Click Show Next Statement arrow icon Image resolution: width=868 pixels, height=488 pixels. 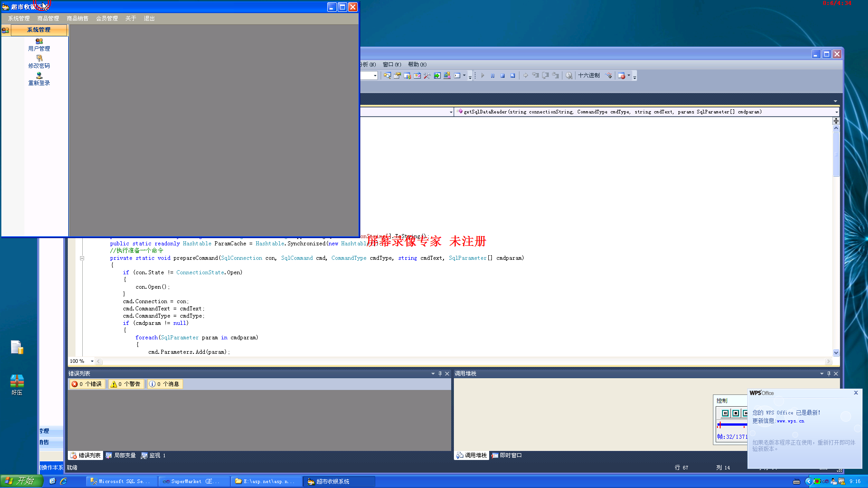(x=526, y=75)
